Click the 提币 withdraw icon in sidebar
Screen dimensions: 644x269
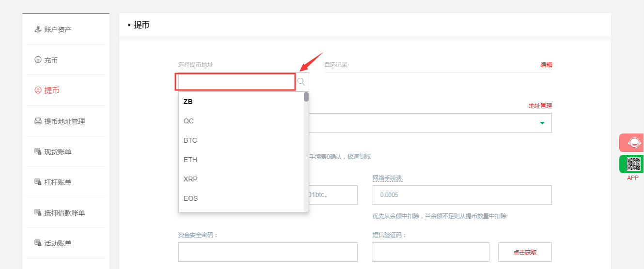38,90
